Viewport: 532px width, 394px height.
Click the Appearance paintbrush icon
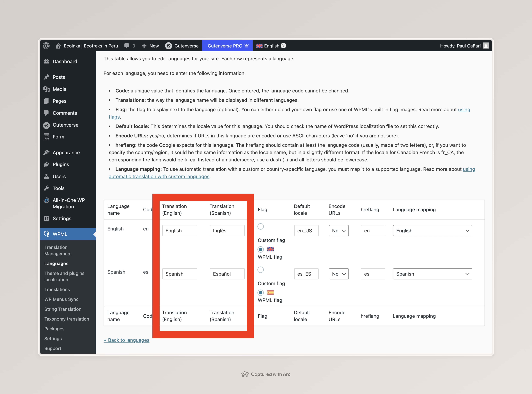[47, 152]
